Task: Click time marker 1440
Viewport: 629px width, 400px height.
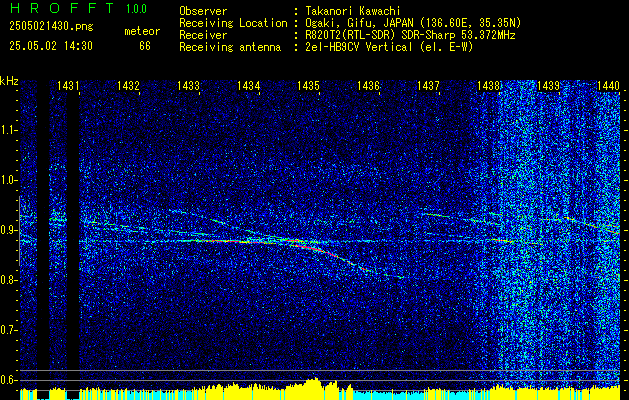Action: [x=608, y=85]
